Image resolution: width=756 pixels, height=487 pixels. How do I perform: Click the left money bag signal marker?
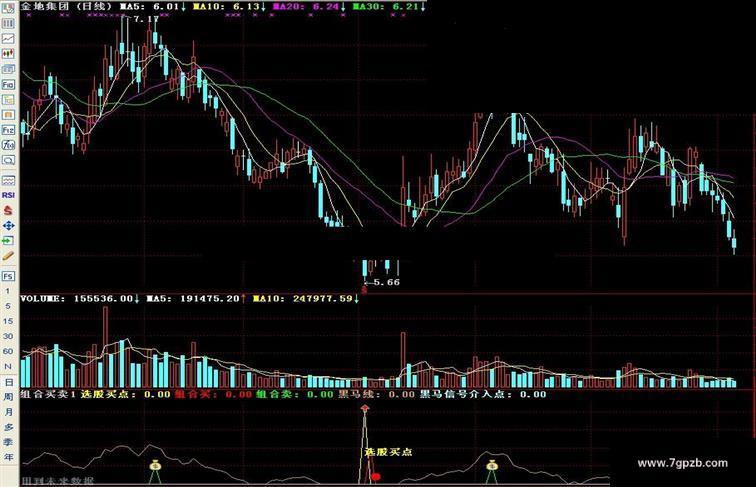[x=155, y=465]
